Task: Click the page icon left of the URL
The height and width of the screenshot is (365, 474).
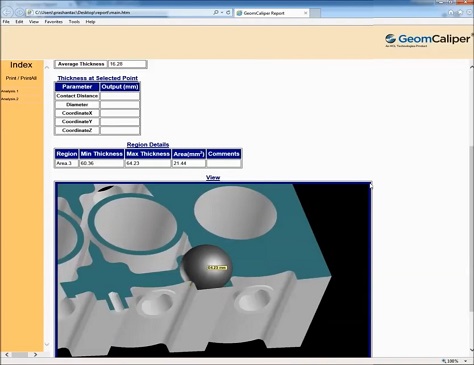Action: click(30, 12)
